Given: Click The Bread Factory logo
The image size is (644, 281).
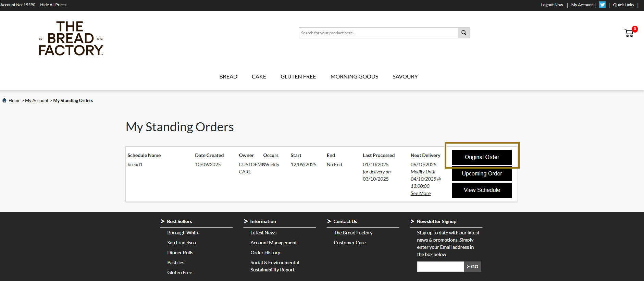Looking at the screenshot, I should [x=71, y=38].
